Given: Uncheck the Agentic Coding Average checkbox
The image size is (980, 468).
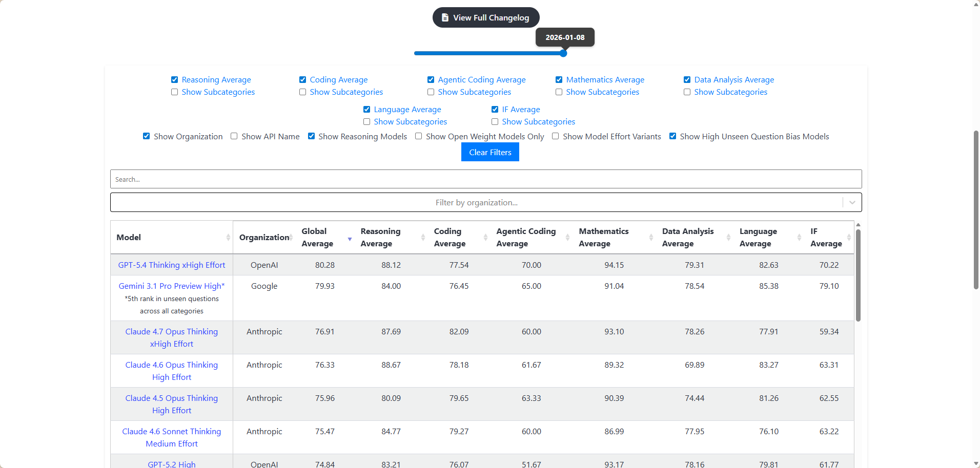Looking at the screenshot, I should coord(431,80).
